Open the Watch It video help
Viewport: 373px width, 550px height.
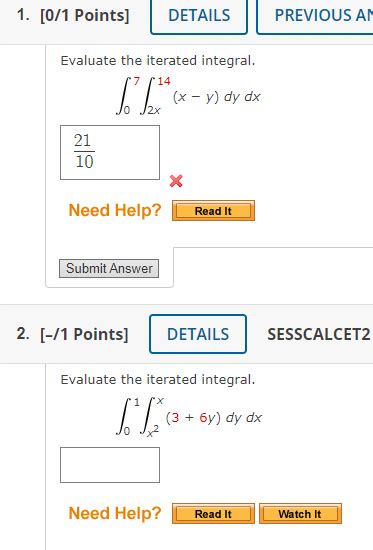click(300, 514)
